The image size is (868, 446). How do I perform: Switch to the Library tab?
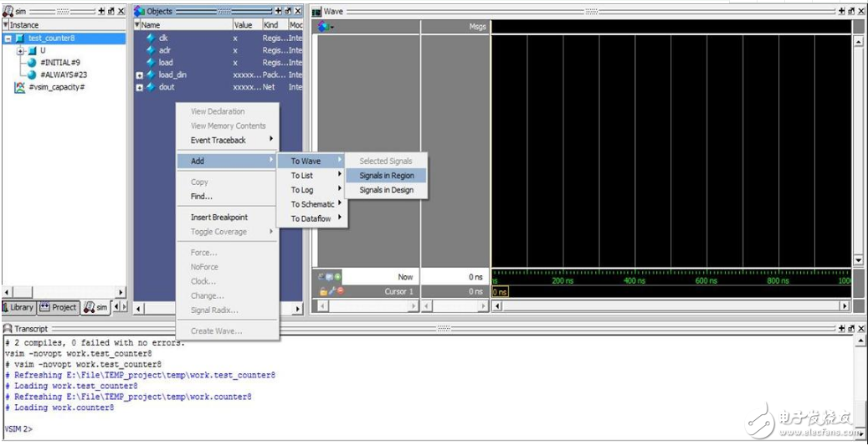click(x=18, y=307)
